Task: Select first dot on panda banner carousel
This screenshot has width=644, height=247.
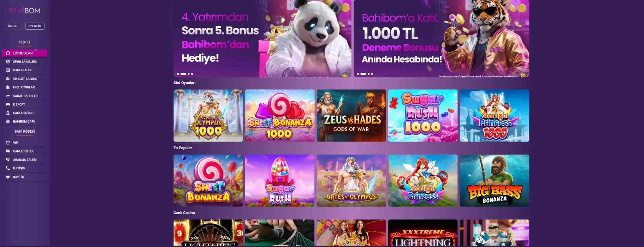Action: (x=178, y=74)
